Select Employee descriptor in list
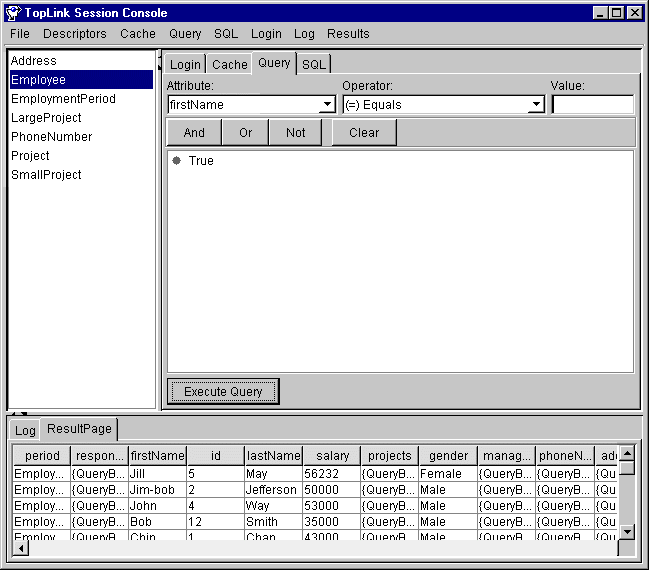This screenshot has height=570, width=649. (81, 79)
